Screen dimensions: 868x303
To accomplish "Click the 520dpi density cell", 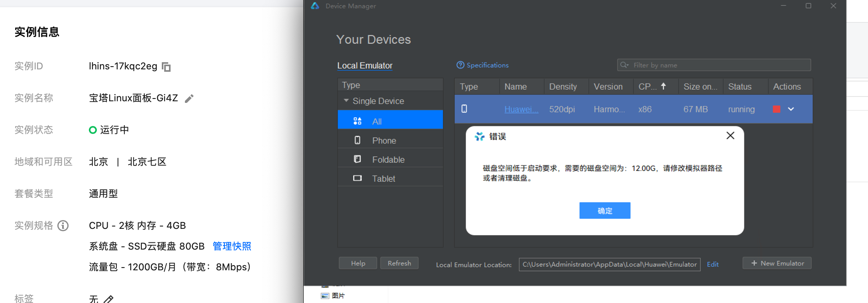I will pos(562,109).
